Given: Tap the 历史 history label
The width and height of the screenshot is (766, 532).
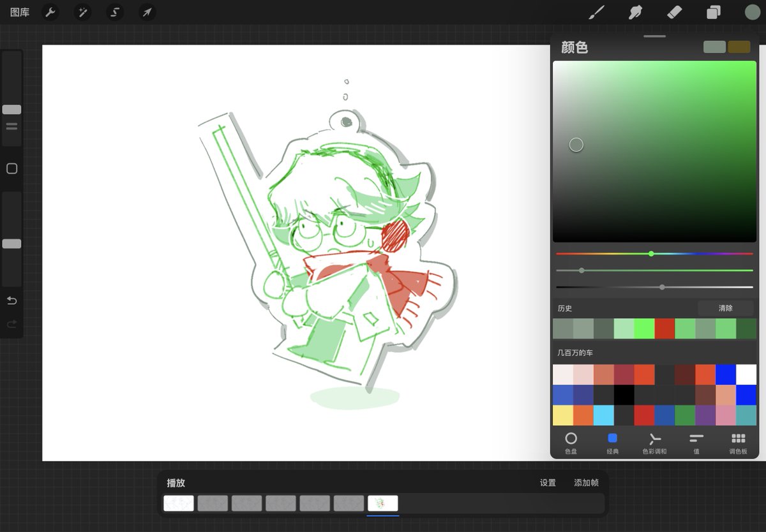Looking at the screenshot, I should coord(565,308).
